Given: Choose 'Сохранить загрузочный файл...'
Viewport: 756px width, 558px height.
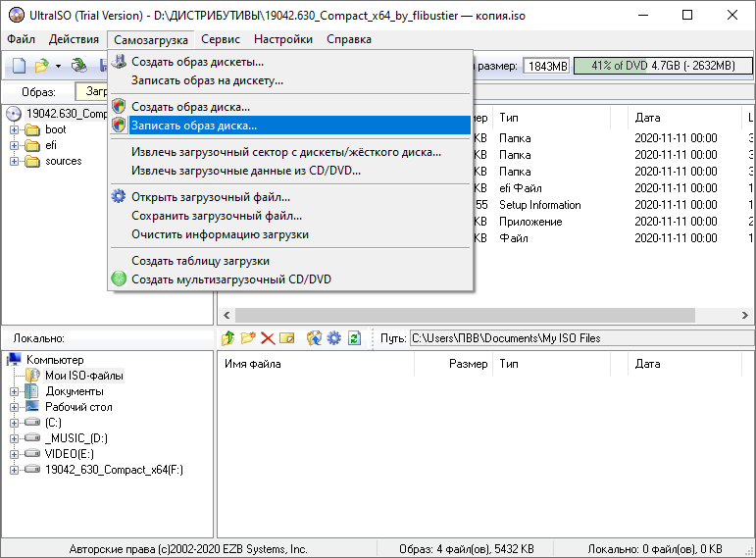Looking at the screenshot, I should click(291, 216).
